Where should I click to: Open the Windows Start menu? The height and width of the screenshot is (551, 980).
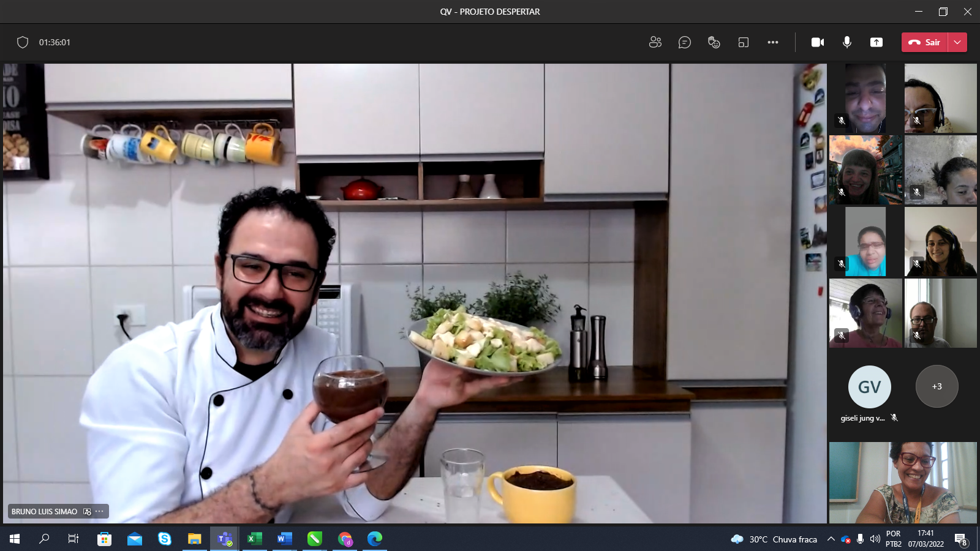tap(15, 539)
